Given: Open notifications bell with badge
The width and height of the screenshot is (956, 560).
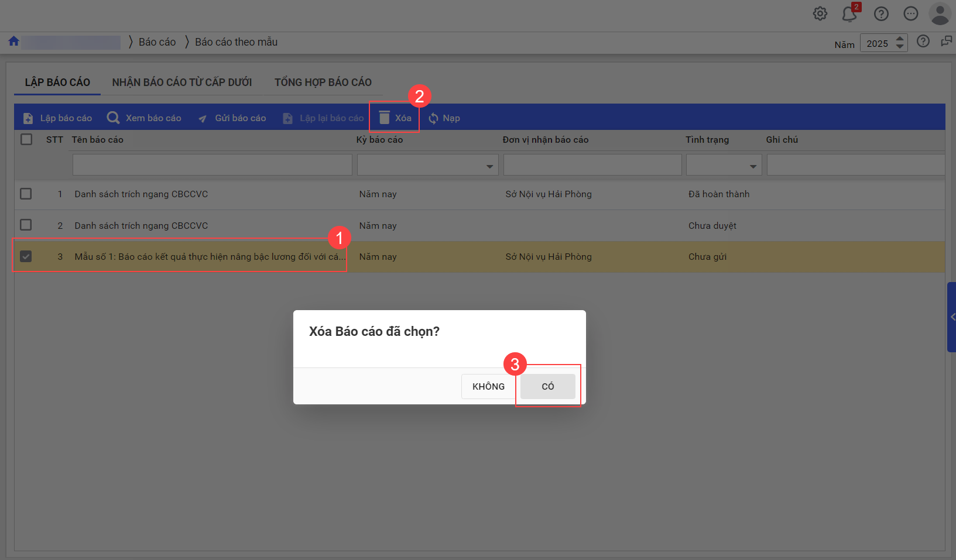Looking at the screenshot, I should (850, 13).
